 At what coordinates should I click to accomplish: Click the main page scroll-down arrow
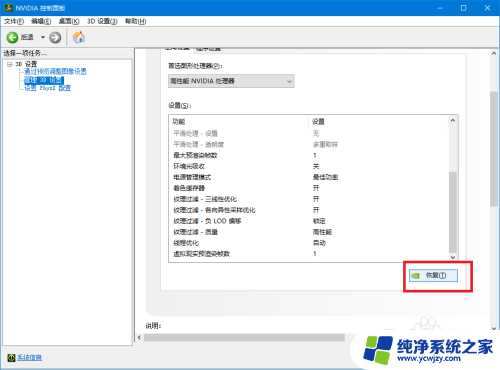(x=494, y=328)
